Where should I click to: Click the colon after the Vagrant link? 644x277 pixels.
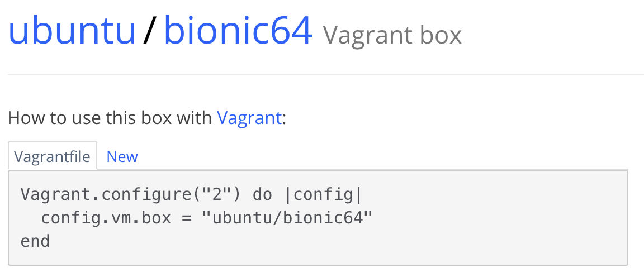(284, 120)
